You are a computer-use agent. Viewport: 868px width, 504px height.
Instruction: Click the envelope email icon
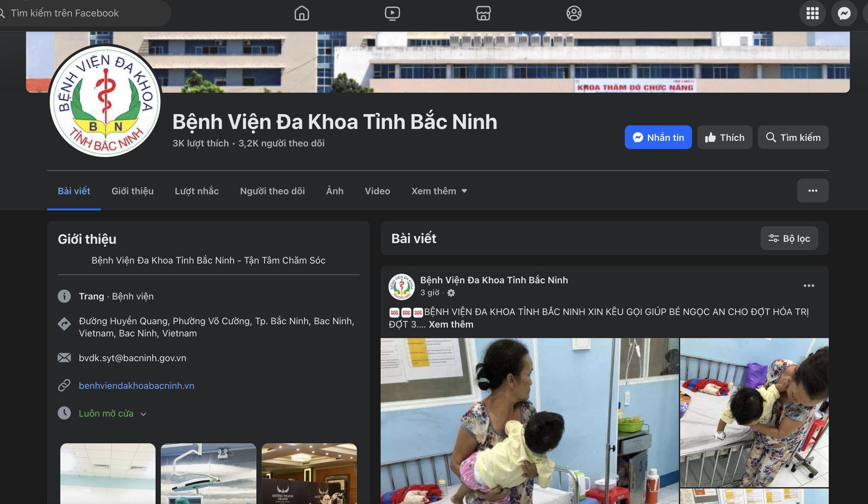point(64,358)
